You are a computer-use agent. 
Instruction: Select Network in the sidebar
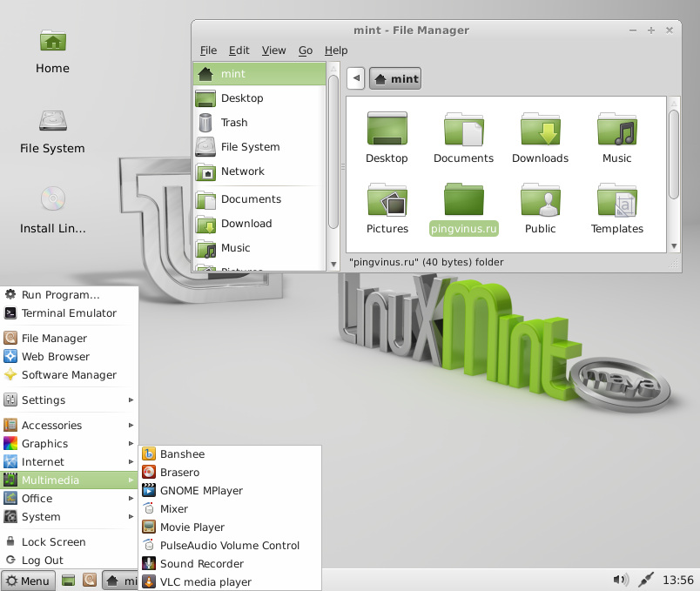pos(259,171)
